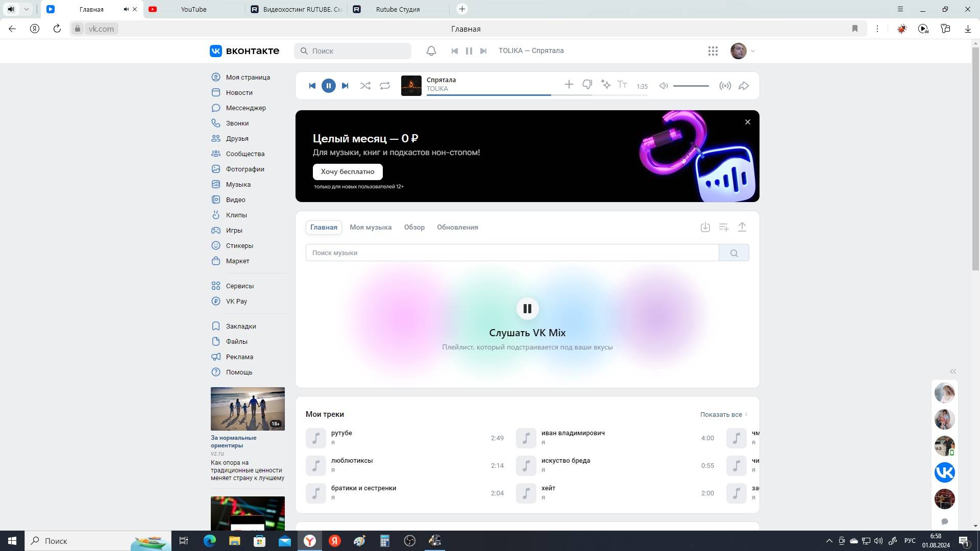Play next track in player panel
The height and width of the screenshot is (551, 980).
coord(345,86)
